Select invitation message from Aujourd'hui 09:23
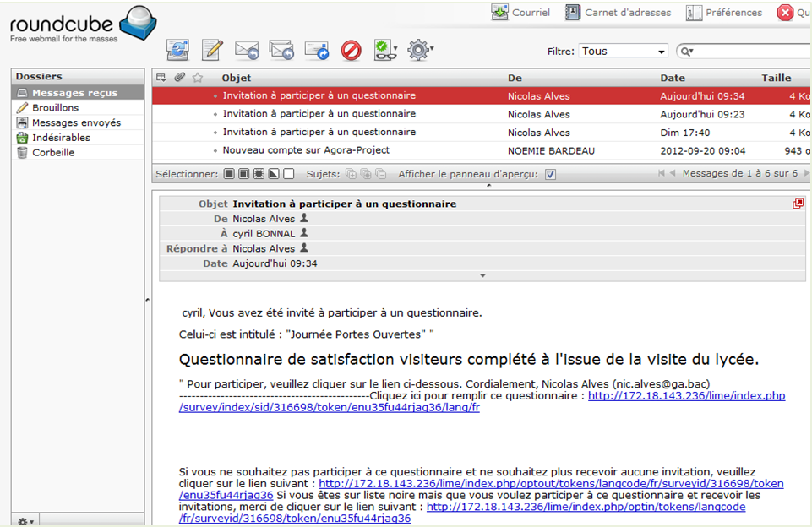 482,114
